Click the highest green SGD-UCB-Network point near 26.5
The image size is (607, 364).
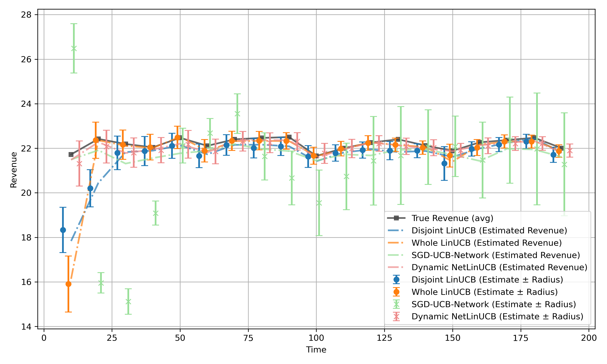[x=74, y=48]
